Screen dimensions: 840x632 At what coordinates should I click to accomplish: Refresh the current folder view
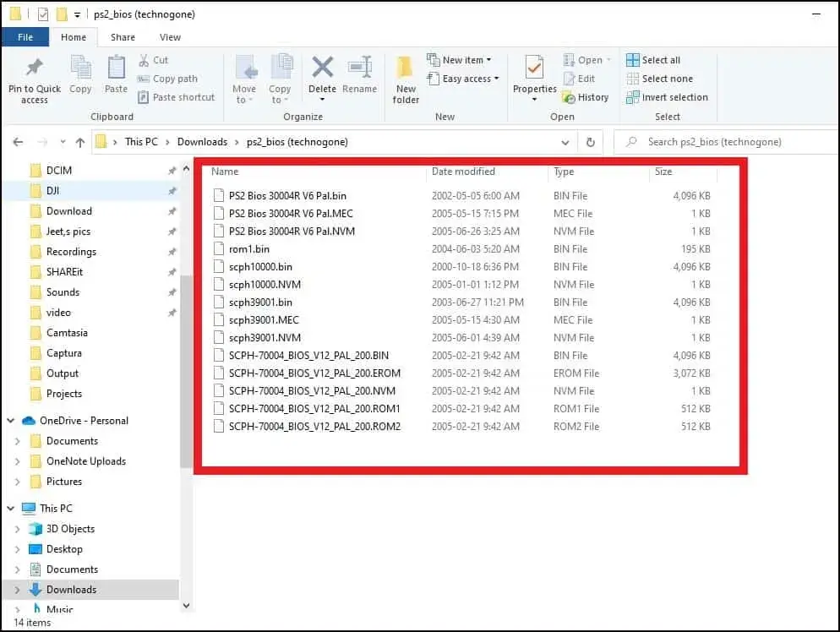(x=591, y=142)
